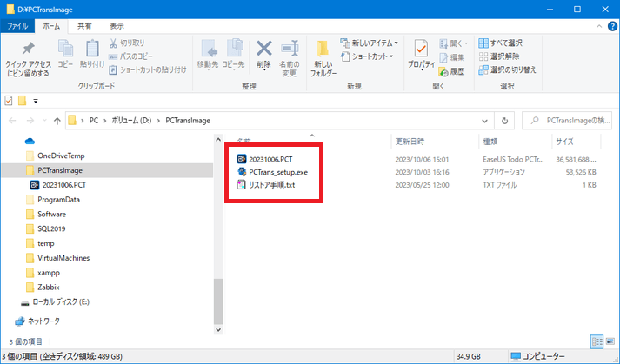Toggle the checkbox in quick access toolbar
Screen dimensions: 620x364
9,100
